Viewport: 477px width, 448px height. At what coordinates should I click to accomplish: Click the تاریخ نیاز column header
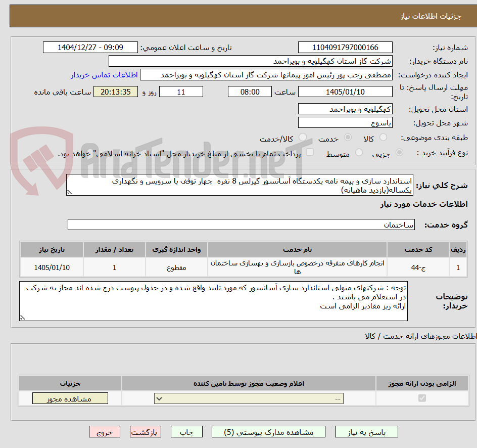[52, 250]
